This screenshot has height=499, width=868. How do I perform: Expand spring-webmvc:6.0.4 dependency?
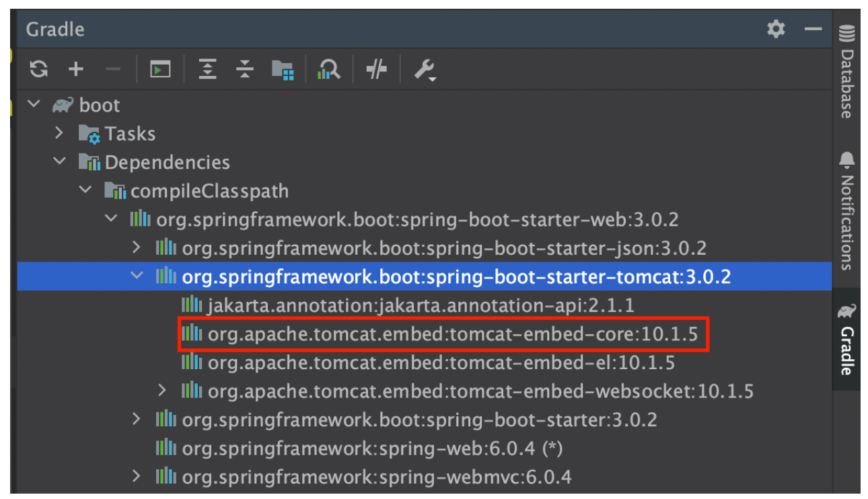pyautogui.click(x=137, y=477)
